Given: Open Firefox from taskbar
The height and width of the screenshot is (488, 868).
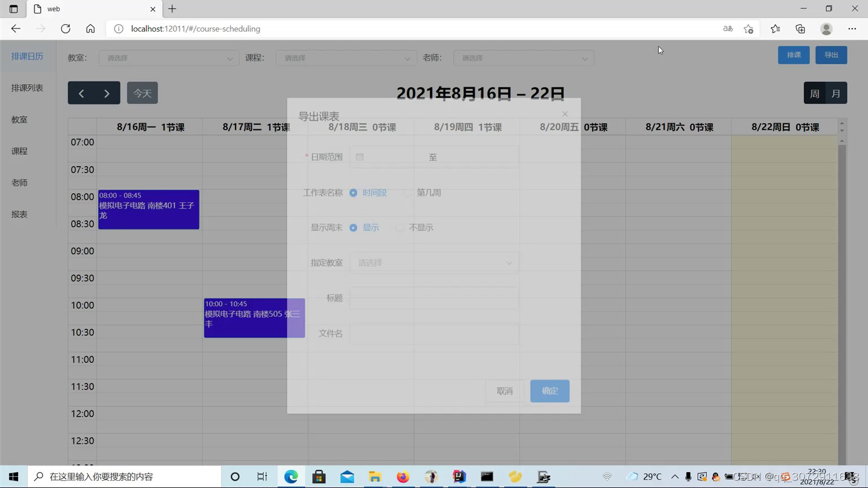Looking at the screenshot, I should coord(403,477).
